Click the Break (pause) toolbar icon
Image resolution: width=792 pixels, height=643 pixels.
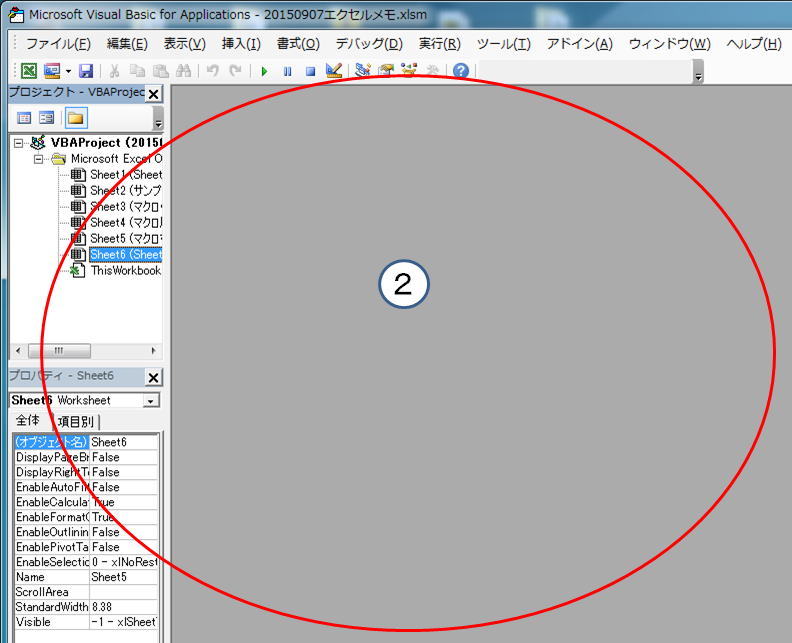click(287, 71)
